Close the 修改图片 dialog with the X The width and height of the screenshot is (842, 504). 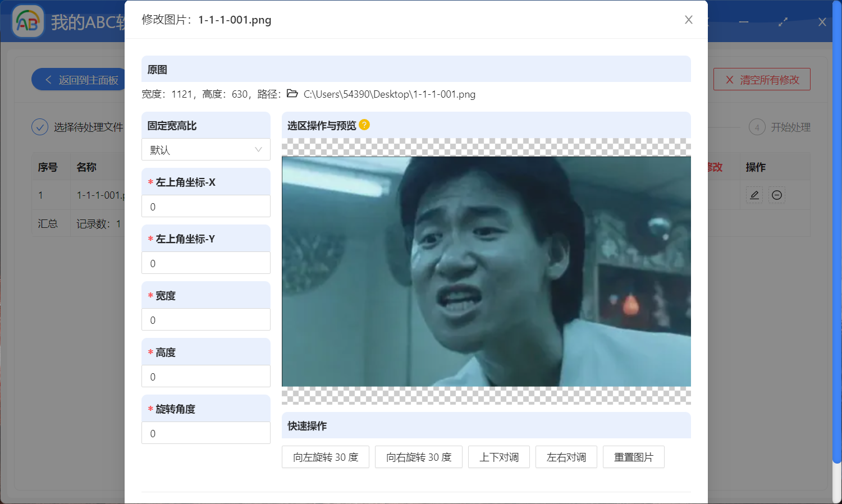coord(689,19)
